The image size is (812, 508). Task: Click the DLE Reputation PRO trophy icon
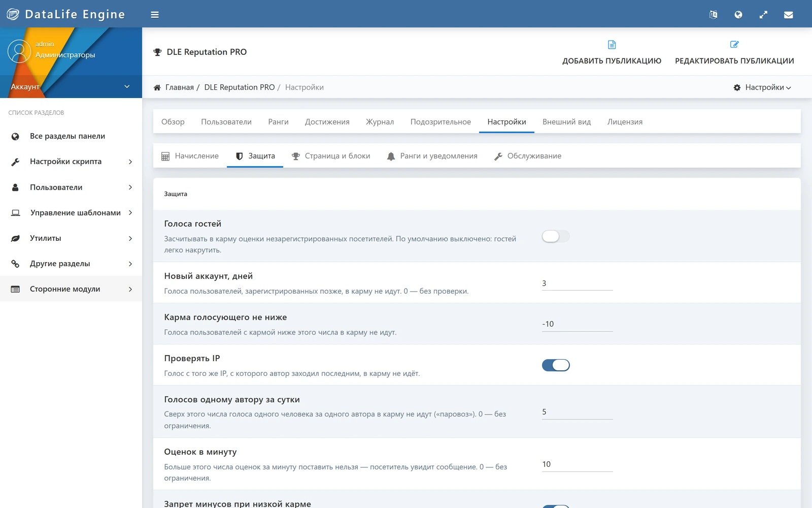point(157,52)
